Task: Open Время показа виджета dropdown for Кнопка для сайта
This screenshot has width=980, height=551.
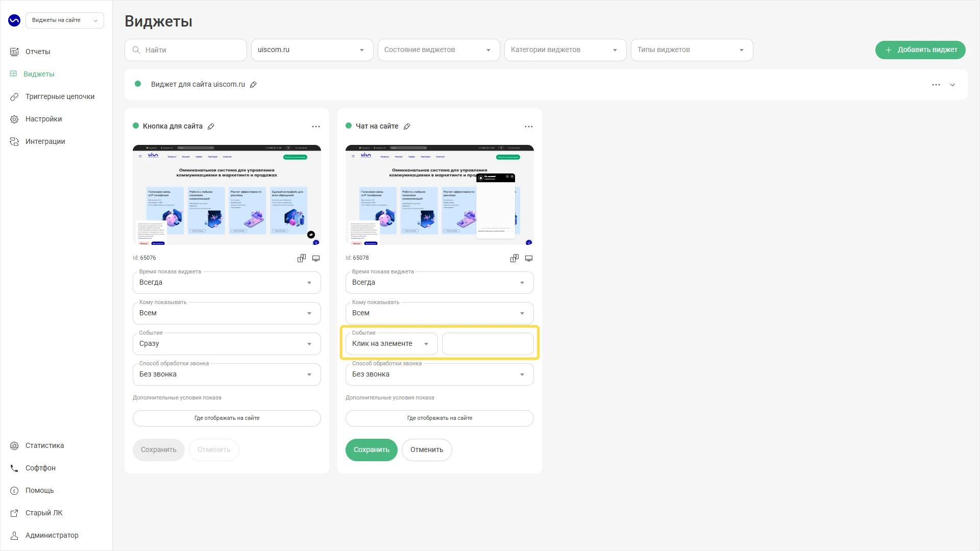Action: coord(227,283)
